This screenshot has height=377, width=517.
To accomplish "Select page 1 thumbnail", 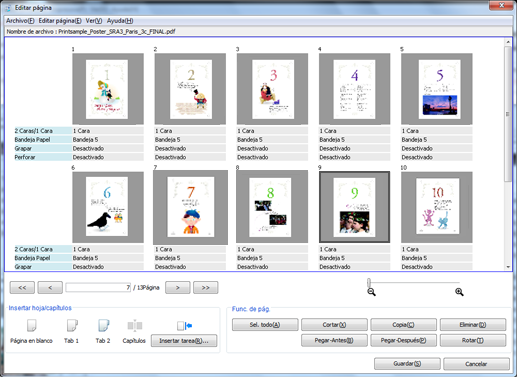I will coord(108,89).
